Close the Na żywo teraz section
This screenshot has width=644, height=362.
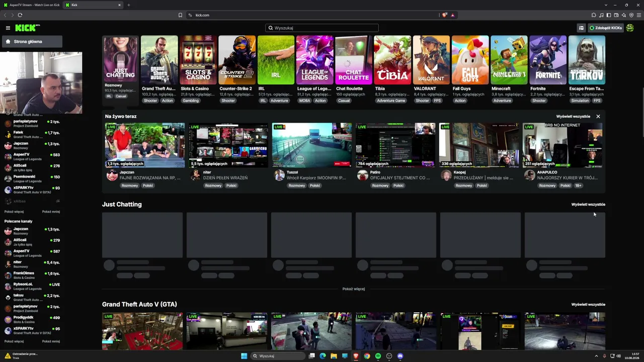(x=598, y=117)
